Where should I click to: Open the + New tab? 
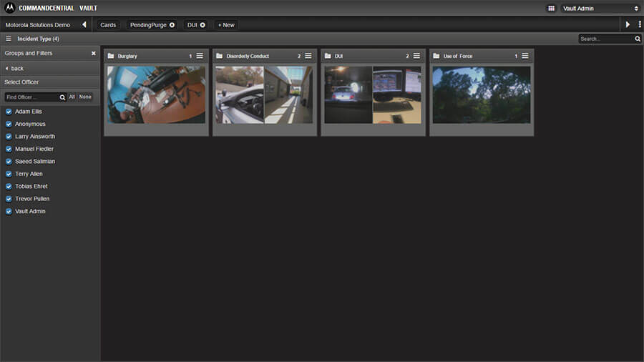coord(226,25)
